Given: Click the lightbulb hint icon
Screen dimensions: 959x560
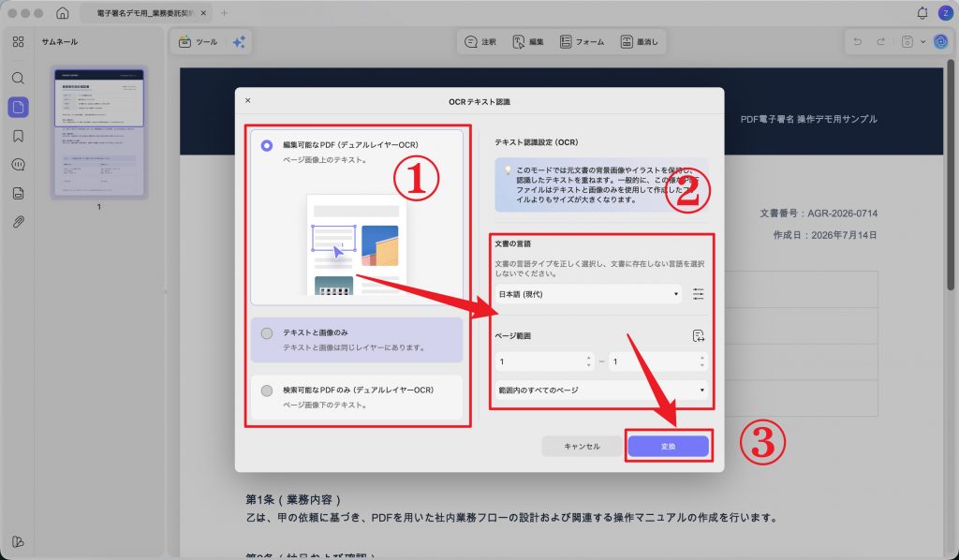Looking at the screenshot, I should (x=507, y=169).
